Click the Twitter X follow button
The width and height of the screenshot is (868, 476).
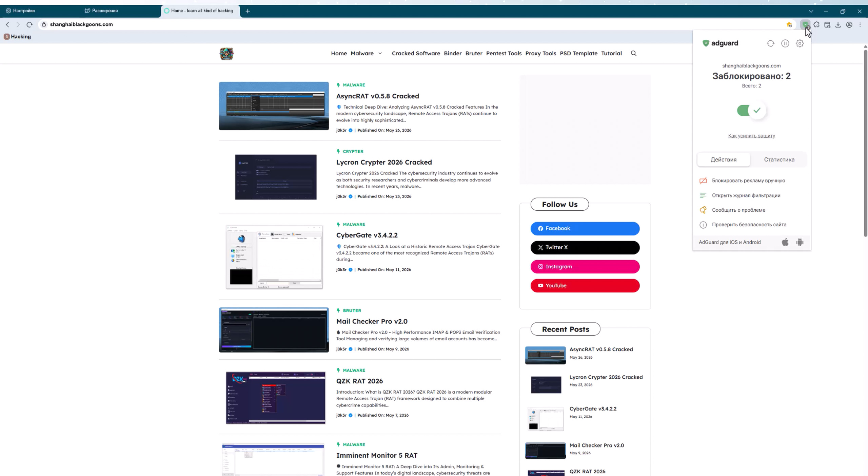tap(585, 247)
